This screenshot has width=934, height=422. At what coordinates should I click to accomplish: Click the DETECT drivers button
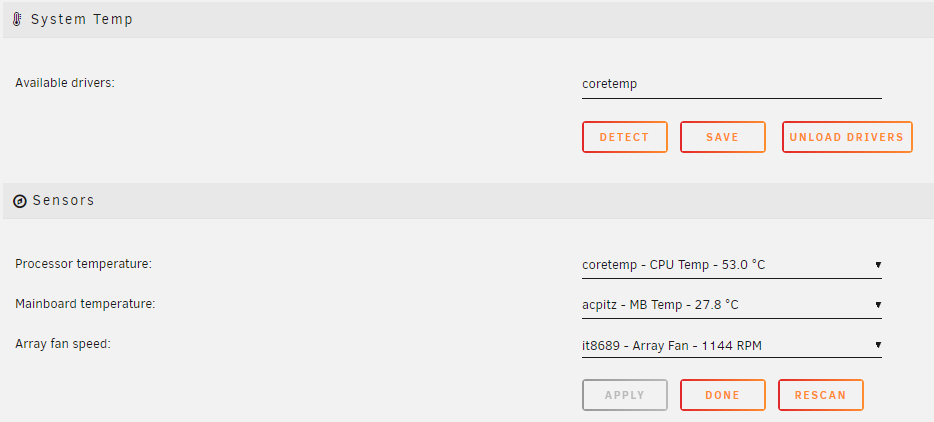click(x=625, y=137)
